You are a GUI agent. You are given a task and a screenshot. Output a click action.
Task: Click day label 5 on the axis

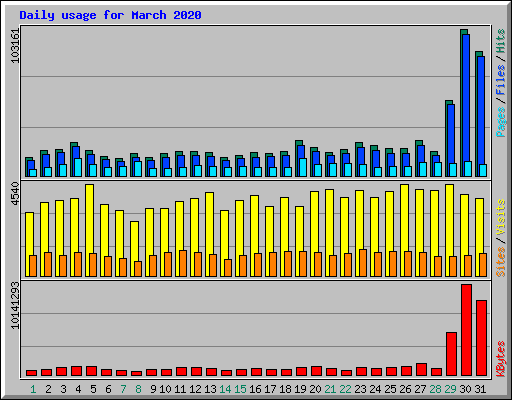click(x=93, y=389)
